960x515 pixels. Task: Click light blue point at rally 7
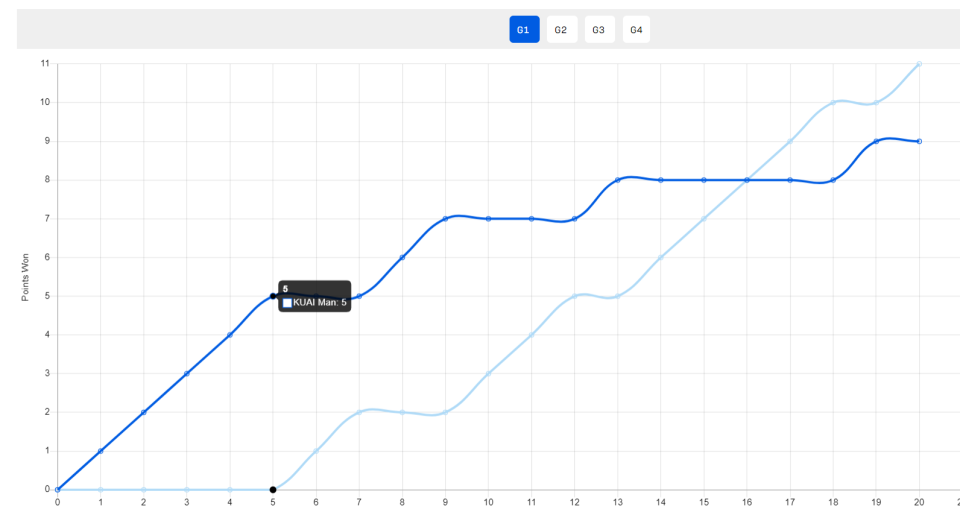click(359, 412)
